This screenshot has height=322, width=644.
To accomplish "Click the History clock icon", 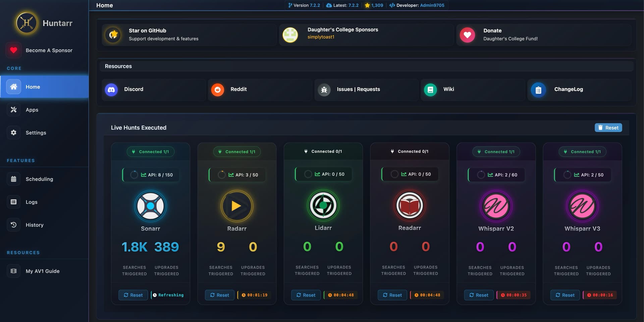I will [13, 225].
